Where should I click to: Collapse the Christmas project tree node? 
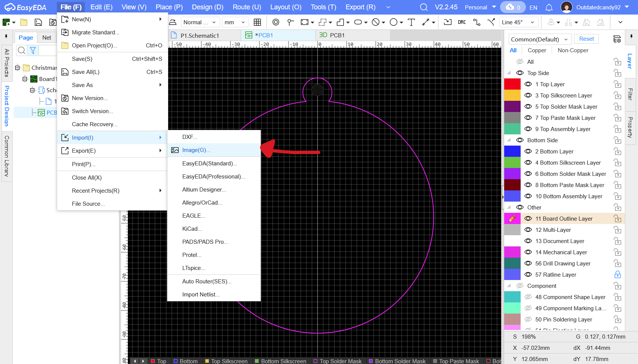[18, 68]
